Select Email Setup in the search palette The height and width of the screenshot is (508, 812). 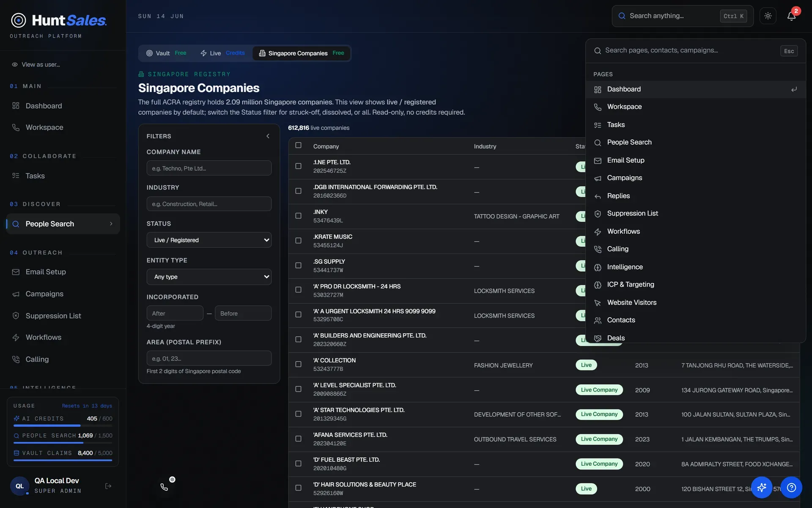696,160
